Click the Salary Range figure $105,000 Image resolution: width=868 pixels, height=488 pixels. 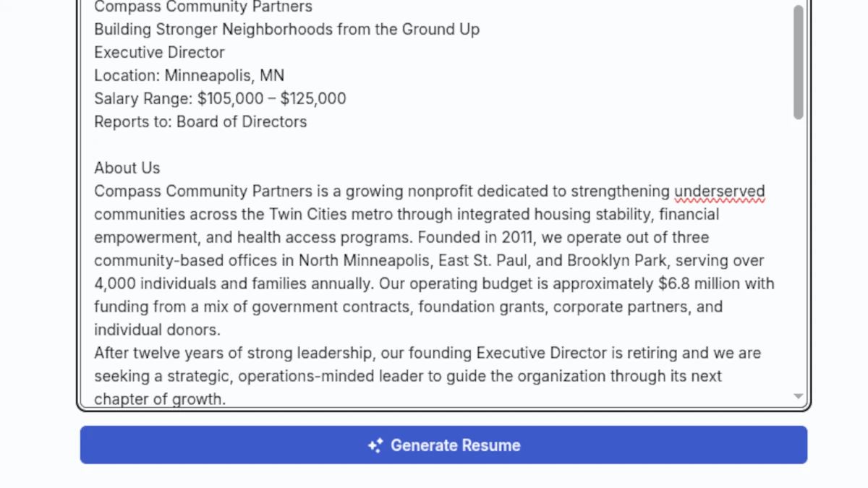tap(229, 98)
